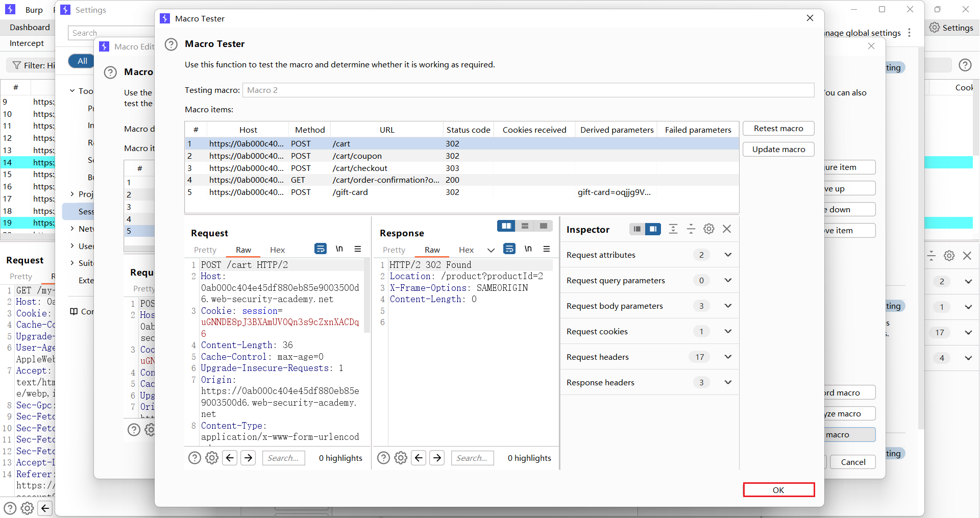Sort macro items by Status code column
The image size is (980, 518).
tap(468, 130)
